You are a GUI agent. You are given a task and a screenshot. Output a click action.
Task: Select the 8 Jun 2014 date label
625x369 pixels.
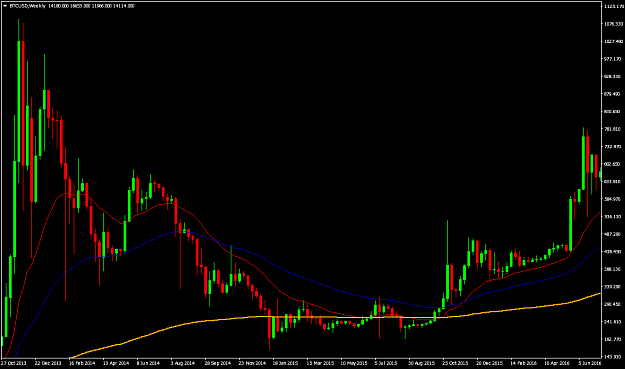(x=148, y=363)
